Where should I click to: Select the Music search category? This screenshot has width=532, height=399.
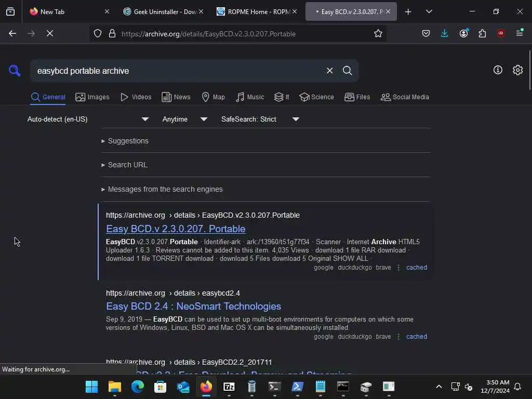(x=250, y=97)
